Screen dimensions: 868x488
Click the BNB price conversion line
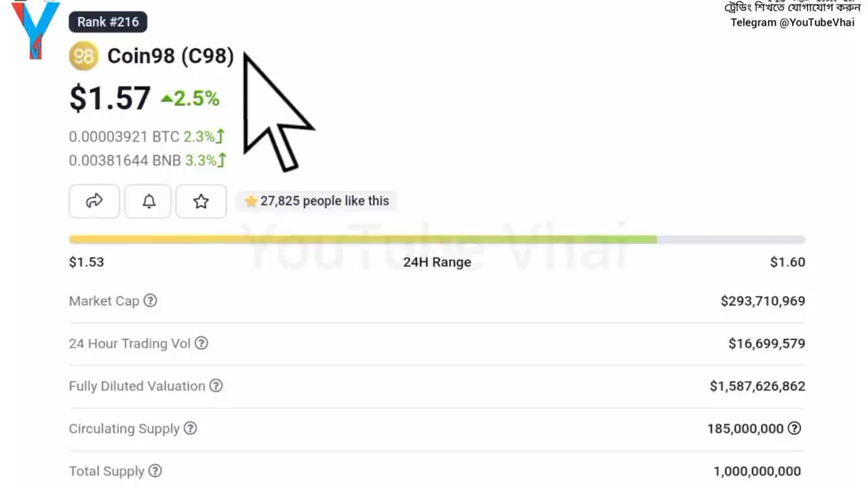coord(147,161)
